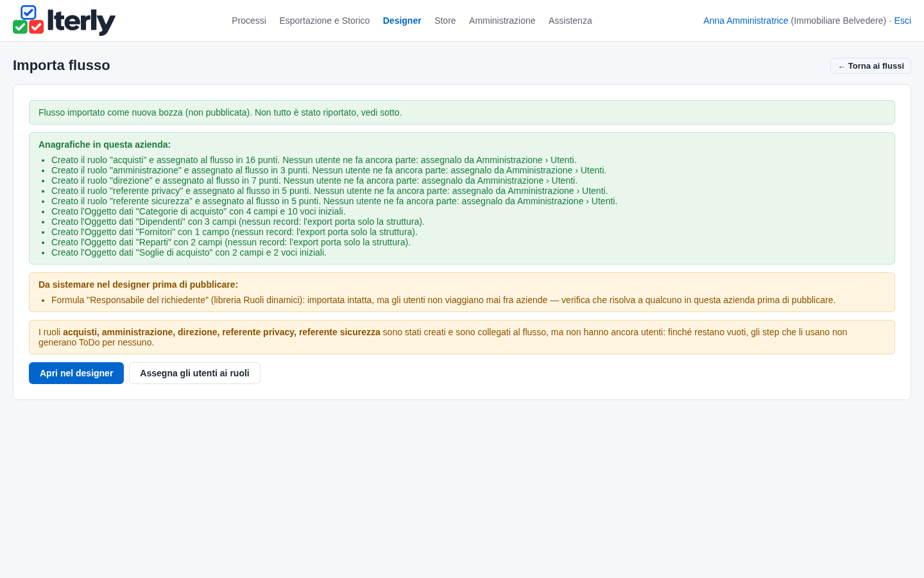Click the "Soglie di acquisto" data object line

click(x=189, y=252)
